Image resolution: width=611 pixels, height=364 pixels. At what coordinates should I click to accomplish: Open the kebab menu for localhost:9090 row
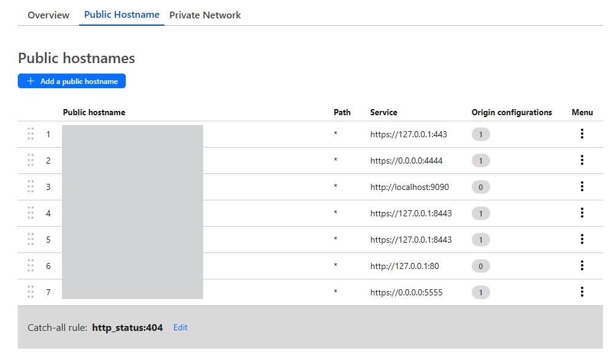coord(582,187)
